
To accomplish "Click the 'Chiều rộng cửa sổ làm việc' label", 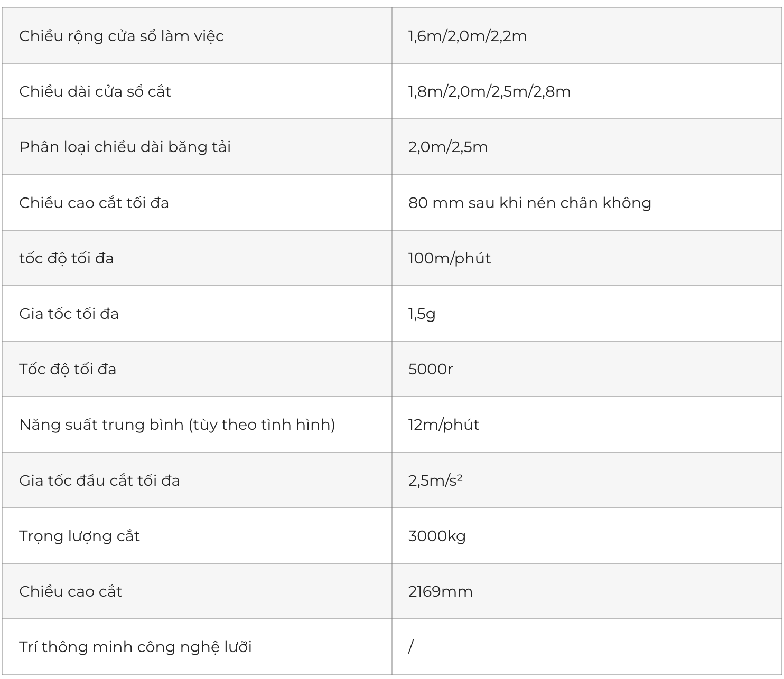I will point(122,36).
